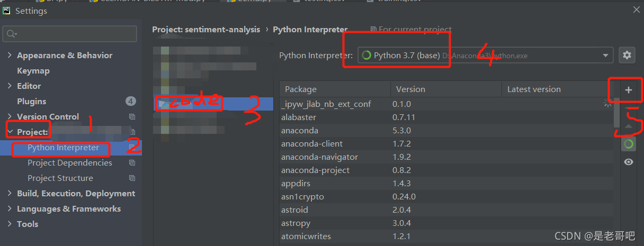Select the anaconda-client package row
The image size is (644, 246).
pos(446,144)
